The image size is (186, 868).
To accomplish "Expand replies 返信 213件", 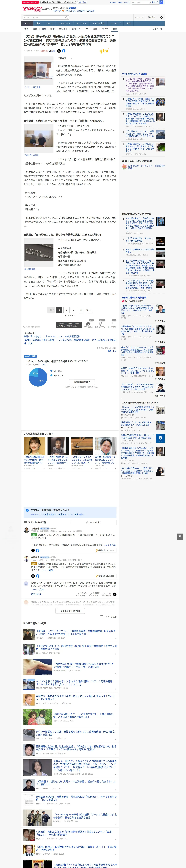I will 36,594.
